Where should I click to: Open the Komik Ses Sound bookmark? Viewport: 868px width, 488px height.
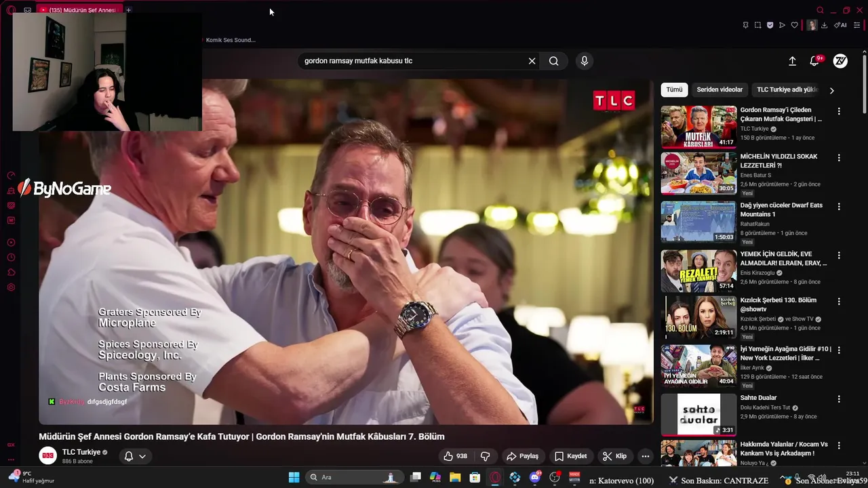pyautogui.click(x=231, y=40)
